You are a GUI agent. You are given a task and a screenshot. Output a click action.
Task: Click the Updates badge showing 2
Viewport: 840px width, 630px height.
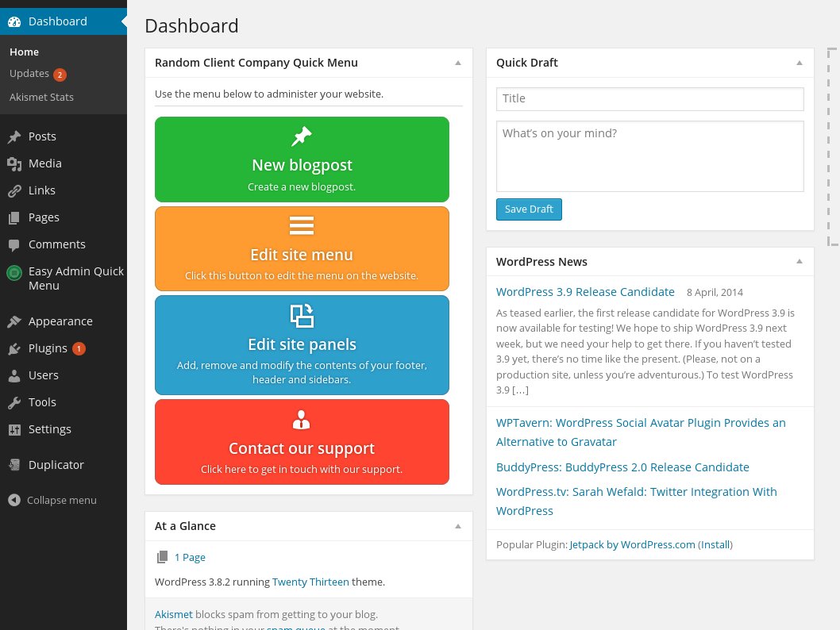(x=60, y=75)
